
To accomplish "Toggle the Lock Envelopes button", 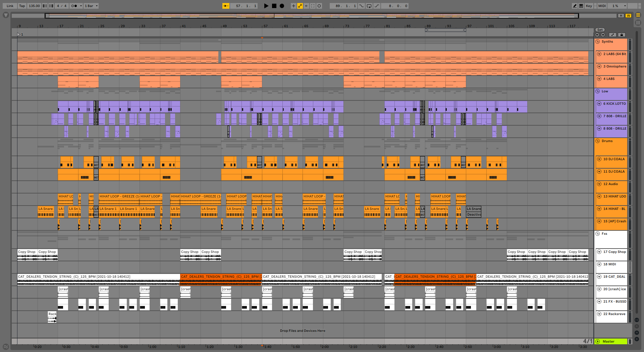I will click(622, 35).
